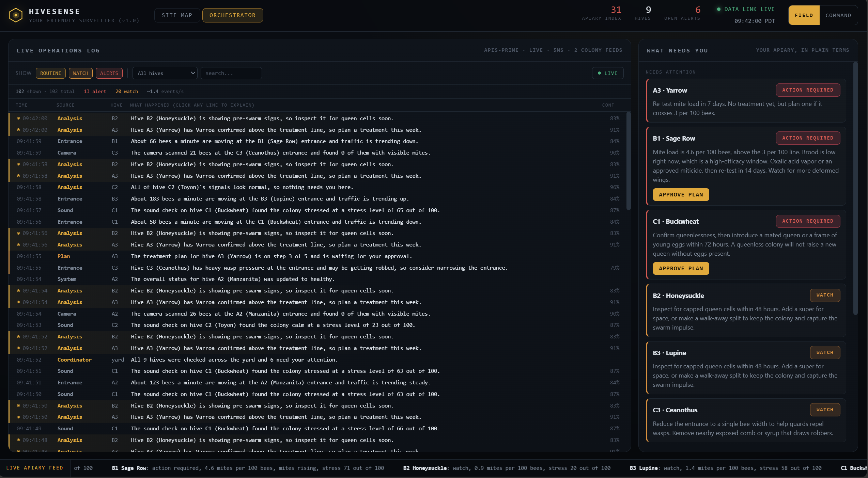
Task: Click the alert dot on 09:42:00 B2 row
Action: [18, 118]
